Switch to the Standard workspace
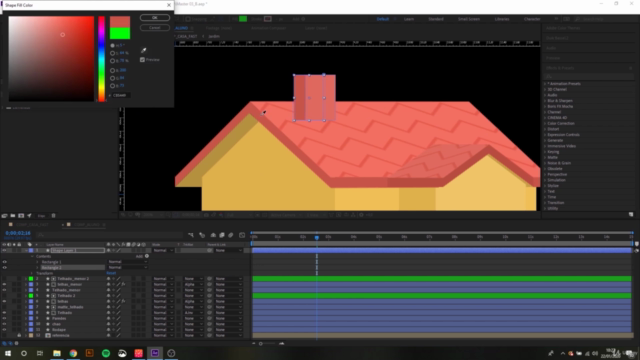The image size is (640, 360). pos(436,19)
